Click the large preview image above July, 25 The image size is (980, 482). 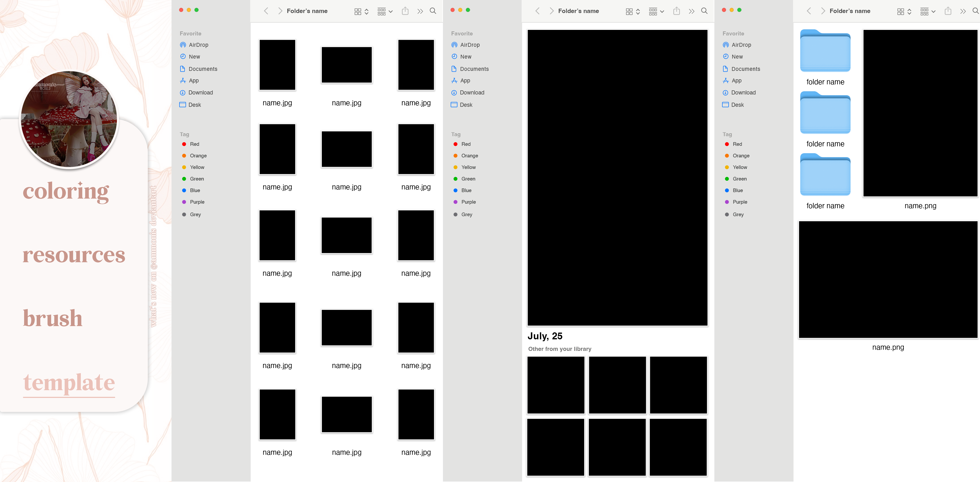coord(617,178)
